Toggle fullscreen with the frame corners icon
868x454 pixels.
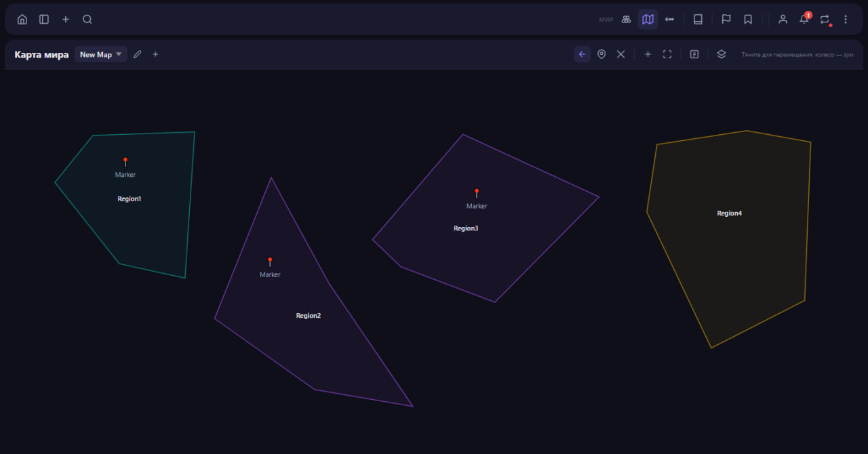(x=667, y=54)
